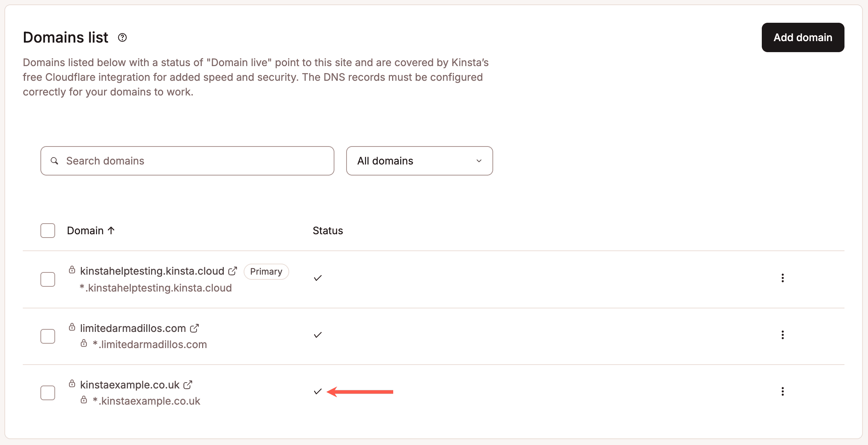This screenshot has height=445, width=868.
Task: Click the lock icon beside limitedarmadillos.com
Action: [72, 327]
